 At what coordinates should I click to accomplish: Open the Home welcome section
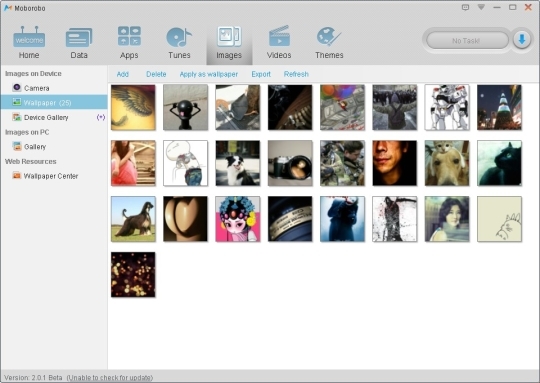[x=29, y=42]
